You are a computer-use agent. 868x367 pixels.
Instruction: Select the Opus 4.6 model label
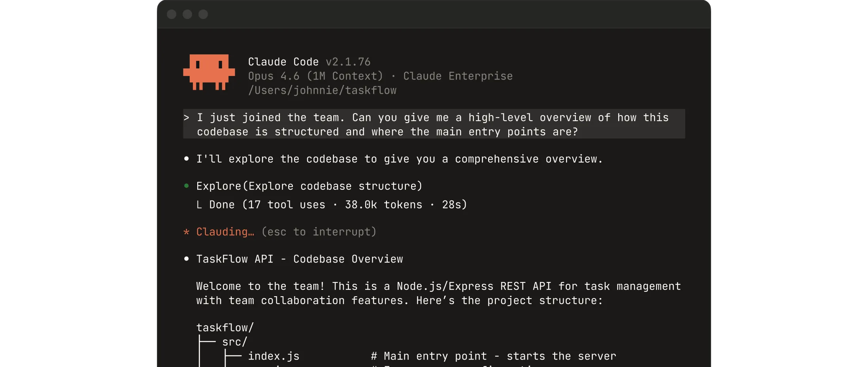[x=273, y=76]
